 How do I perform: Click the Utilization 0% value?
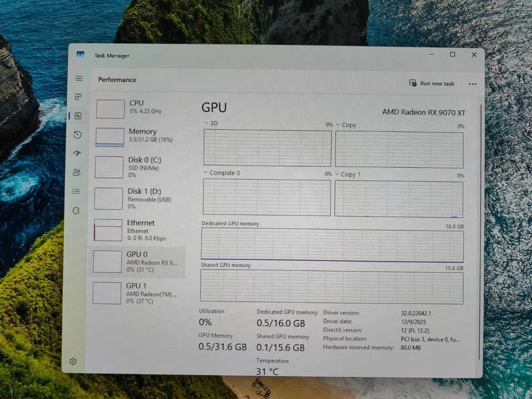(205, 323)
